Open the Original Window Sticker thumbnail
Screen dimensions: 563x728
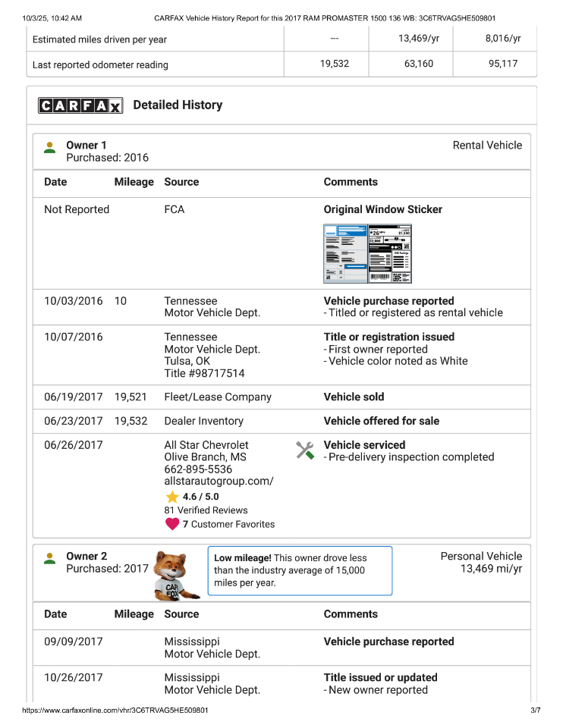tap(367, 253)
